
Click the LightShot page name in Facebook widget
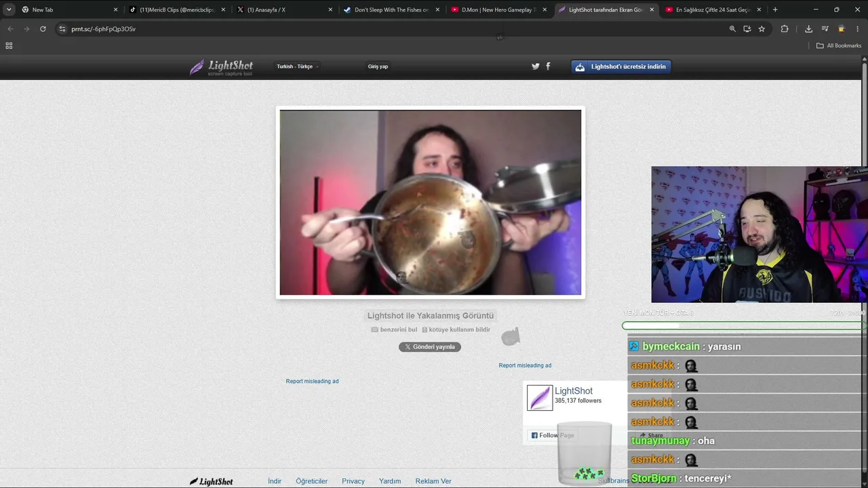pos(574,391)
